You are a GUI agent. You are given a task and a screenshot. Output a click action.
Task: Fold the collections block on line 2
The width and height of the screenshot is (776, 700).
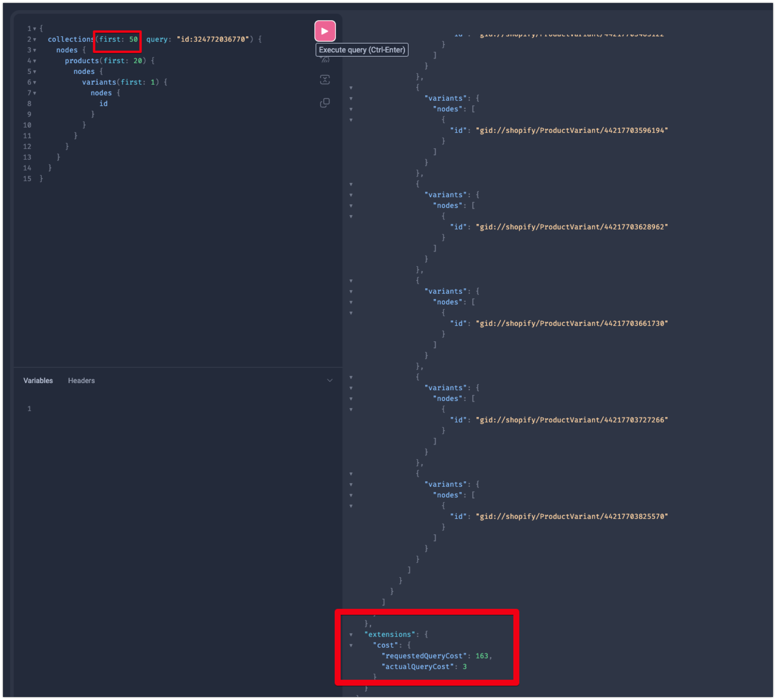pos(35,40)
